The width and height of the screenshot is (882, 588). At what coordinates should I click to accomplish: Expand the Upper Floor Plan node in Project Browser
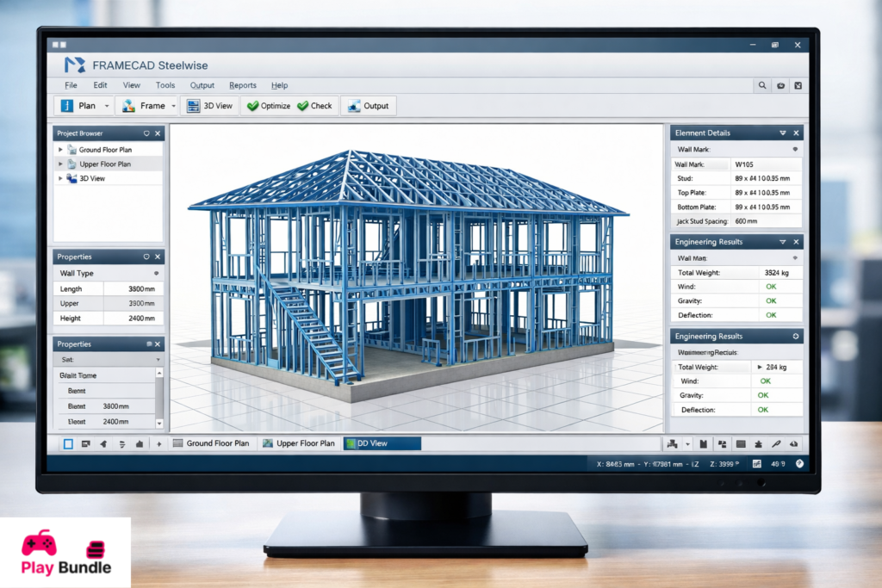(59, 164)
